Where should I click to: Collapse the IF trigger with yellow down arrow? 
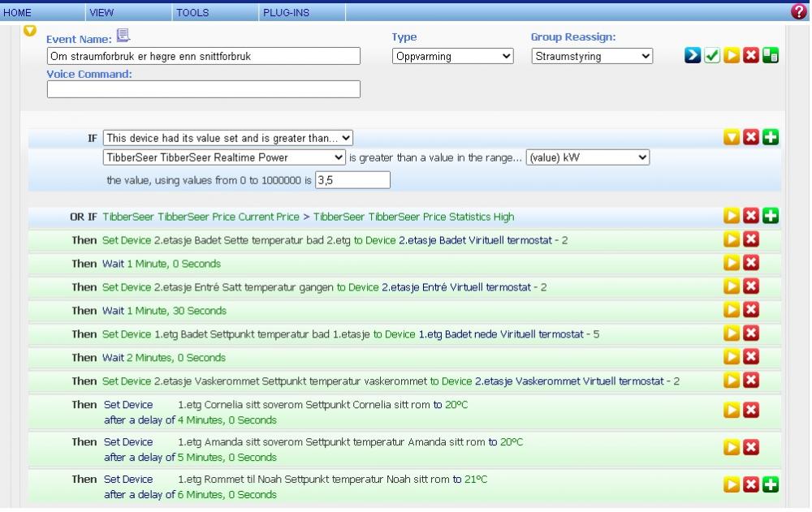coord(732,138)
